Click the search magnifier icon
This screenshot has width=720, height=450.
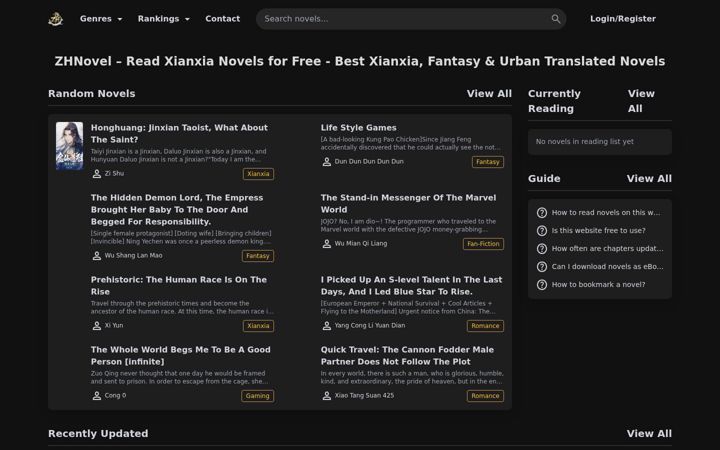556,19
